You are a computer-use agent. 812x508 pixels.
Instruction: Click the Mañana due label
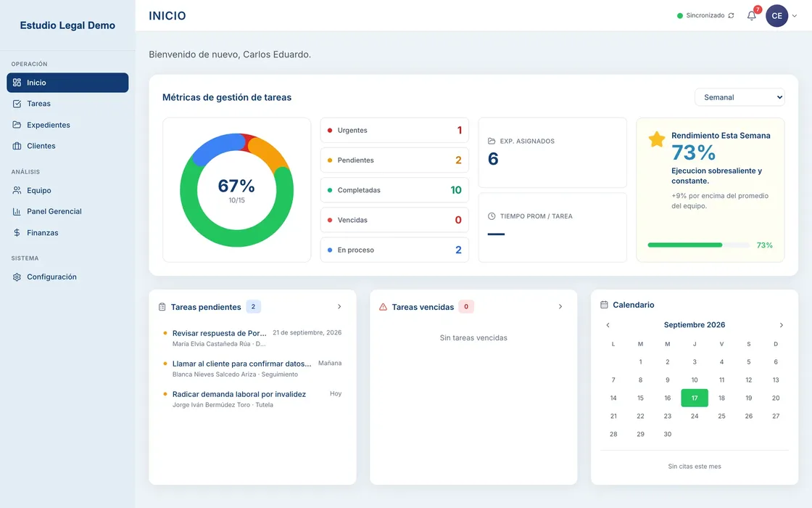[x=330, y=364]
